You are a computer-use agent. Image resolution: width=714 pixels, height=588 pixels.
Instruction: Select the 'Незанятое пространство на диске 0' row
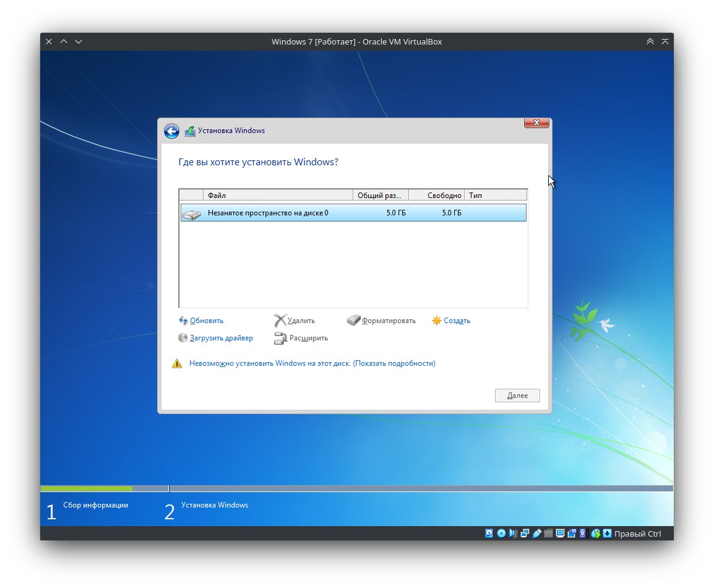tap(353, 213)
